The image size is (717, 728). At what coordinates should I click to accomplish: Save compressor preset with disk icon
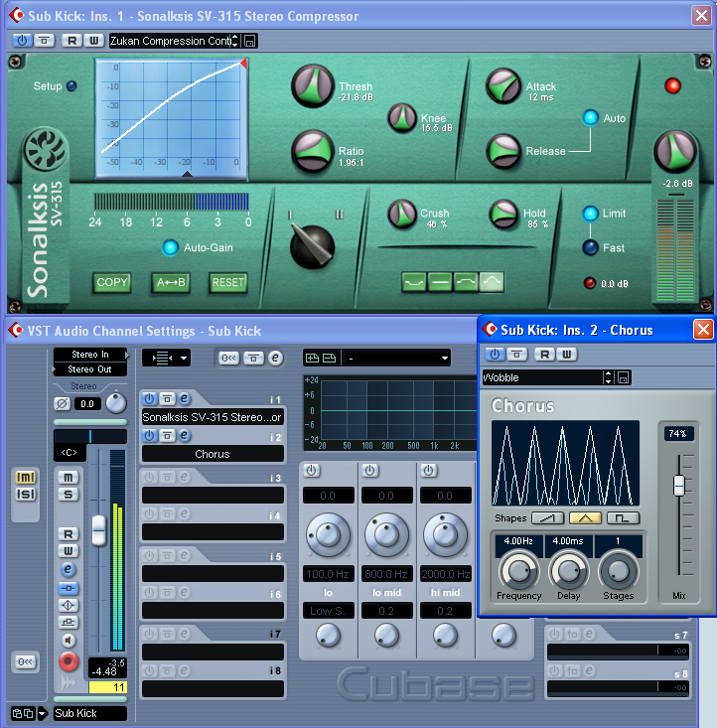click(x=249, y=41)
